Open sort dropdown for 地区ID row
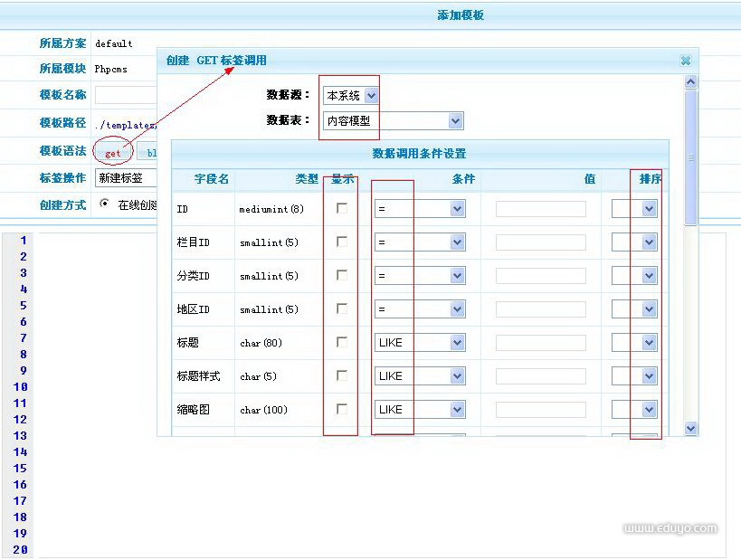The image size is (741, 560). pos(634,309)
